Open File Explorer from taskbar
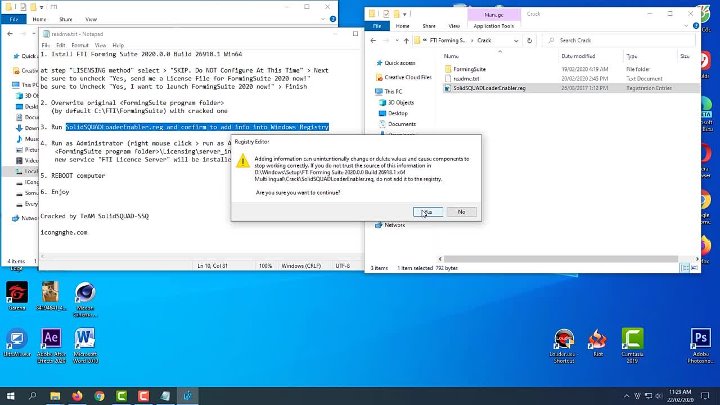 pos(55,396)
